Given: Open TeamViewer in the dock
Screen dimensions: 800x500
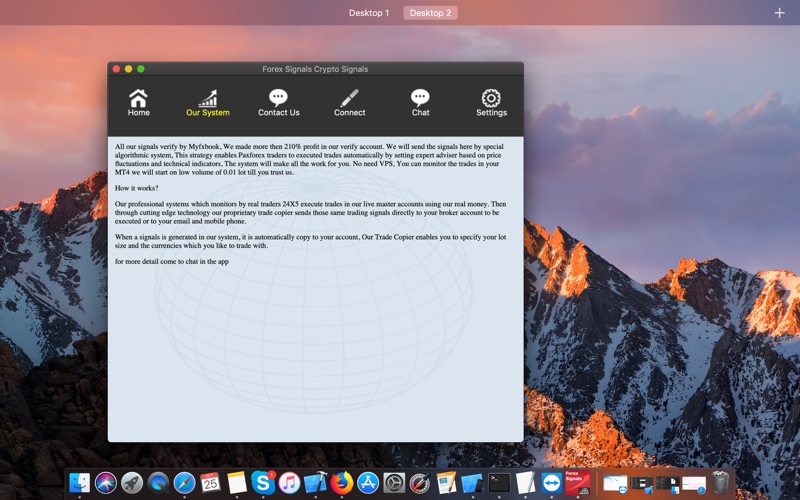Looking at the screenshot, I should [x=552, y=483].
